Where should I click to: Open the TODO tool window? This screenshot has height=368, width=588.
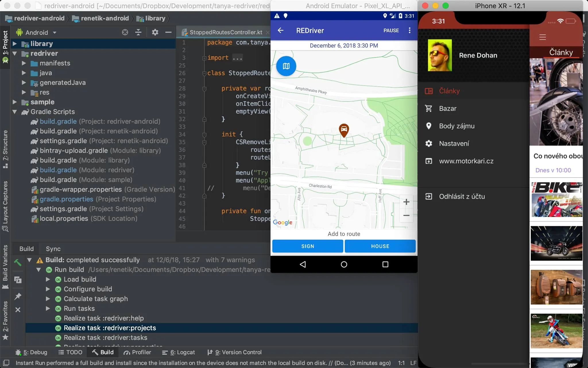click(x=70, y=352)
